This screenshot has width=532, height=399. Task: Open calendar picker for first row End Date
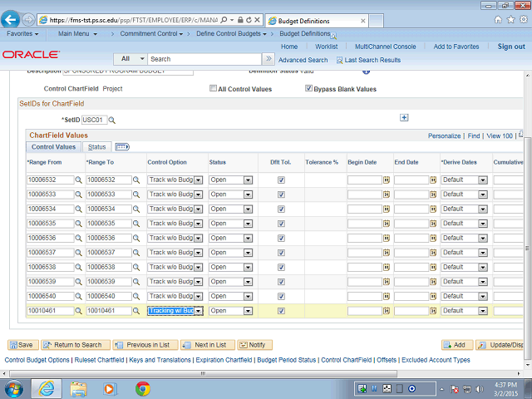click(x=433, y=180)
